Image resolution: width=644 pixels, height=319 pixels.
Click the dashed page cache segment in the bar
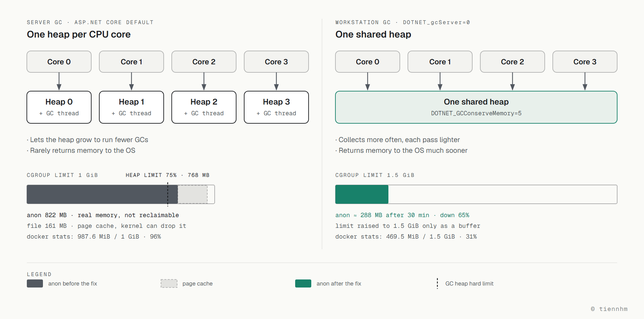coord(193,194)
